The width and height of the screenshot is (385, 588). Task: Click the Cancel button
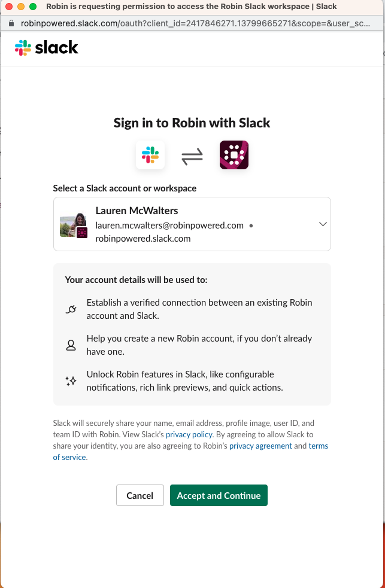pyautogui.click(x=140, y=495)
